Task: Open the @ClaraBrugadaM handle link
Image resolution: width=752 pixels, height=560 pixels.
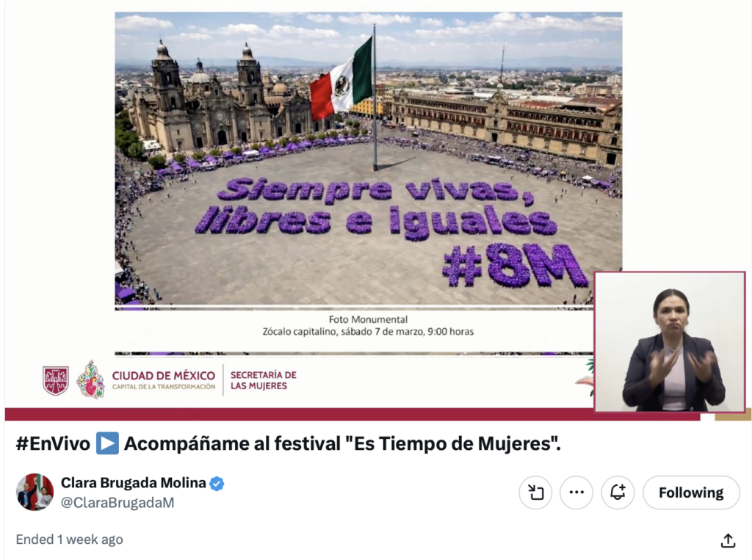Action: tap(117, 503)
